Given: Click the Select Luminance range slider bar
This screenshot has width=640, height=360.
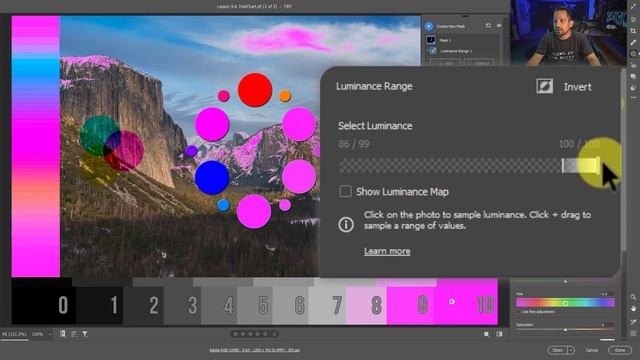Looking at the screenshot, I should tap(469, 165).
